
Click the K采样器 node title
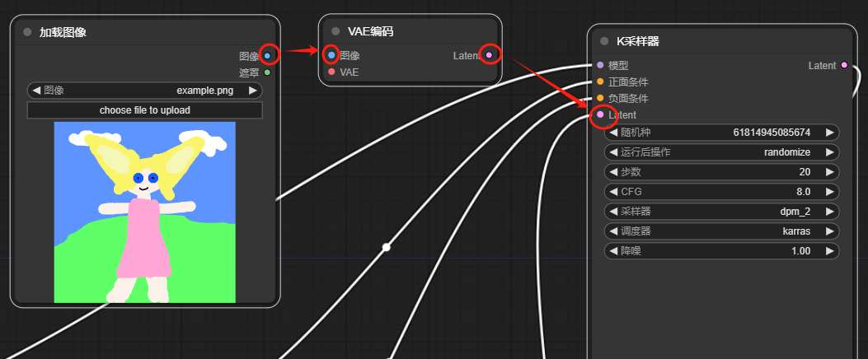(638, 41)
